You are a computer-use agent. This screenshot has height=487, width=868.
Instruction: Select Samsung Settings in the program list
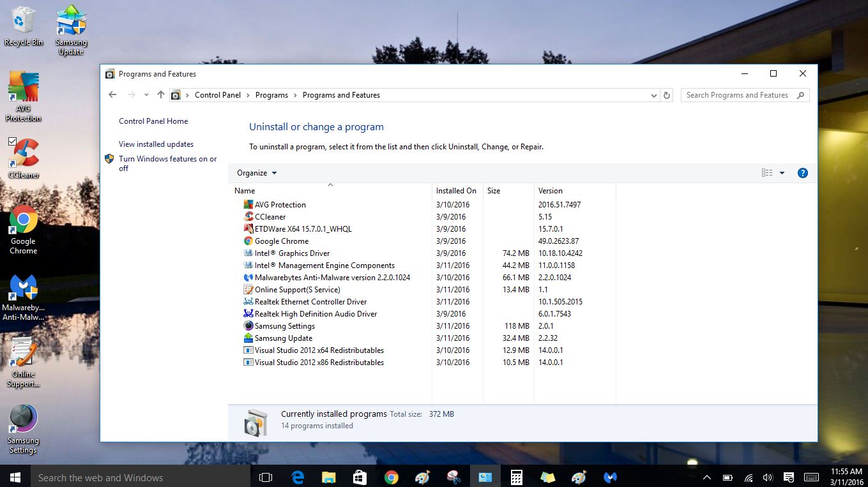click(285, 326)
